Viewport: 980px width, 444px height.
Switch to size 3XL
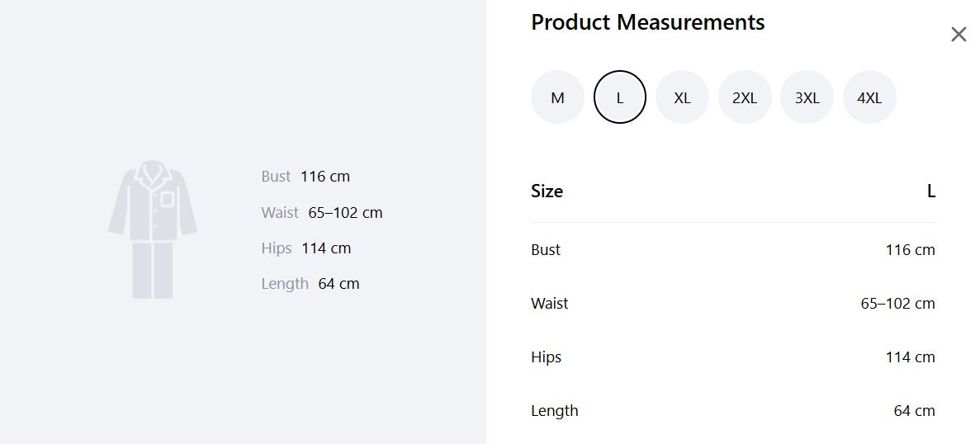pyautogui.click(x=807, y=97)
